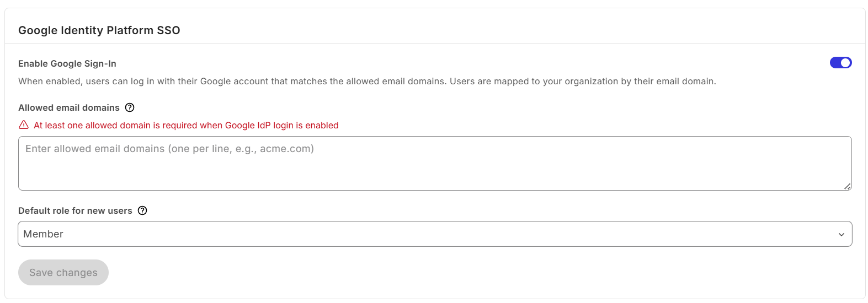868x303 pixels.
Task: Click the red domain required error message
Action: click(186, 125)
